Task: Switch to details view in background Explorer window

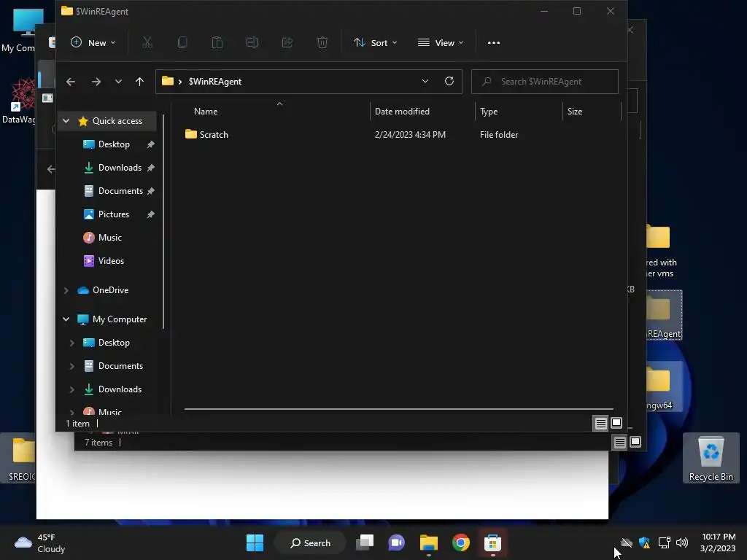Action: click(619, 443)
